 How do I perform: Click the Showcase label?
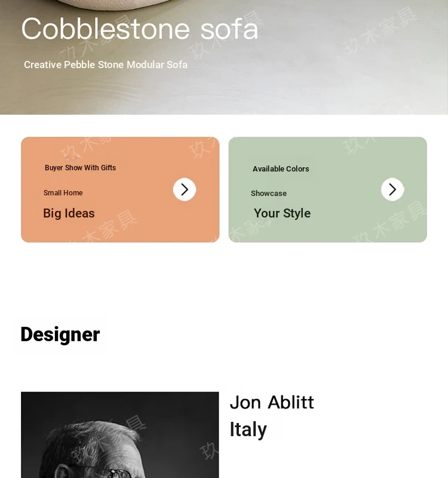tap(269, 193)
